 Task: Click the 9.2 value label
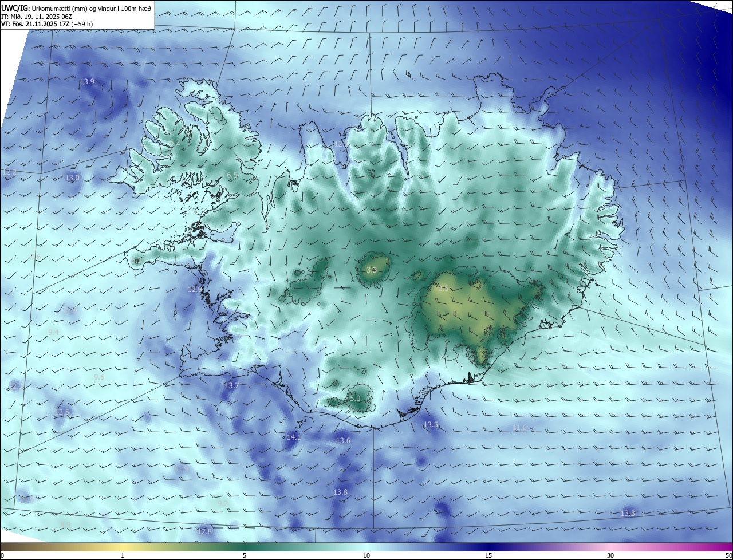(x=223, y=503)
